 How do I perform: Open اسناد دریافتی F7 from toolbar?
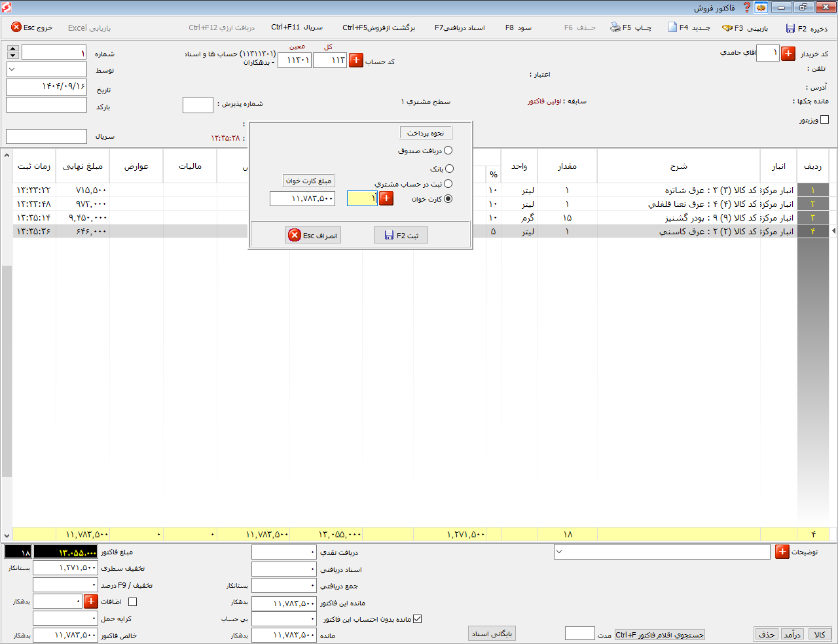tap(460, 27)
